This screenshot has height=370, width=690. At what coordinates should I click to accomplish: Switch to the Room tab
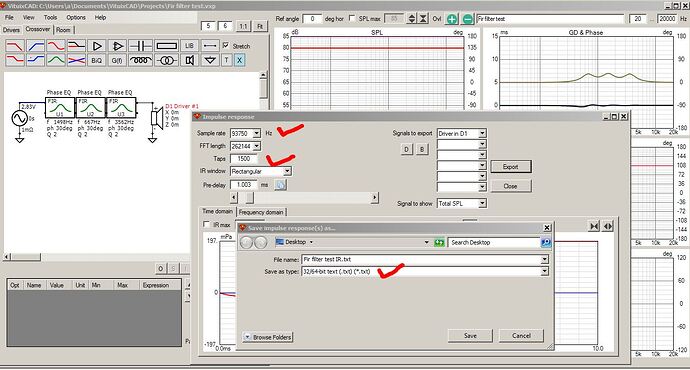pyautogui.click(x=63, y=30)
